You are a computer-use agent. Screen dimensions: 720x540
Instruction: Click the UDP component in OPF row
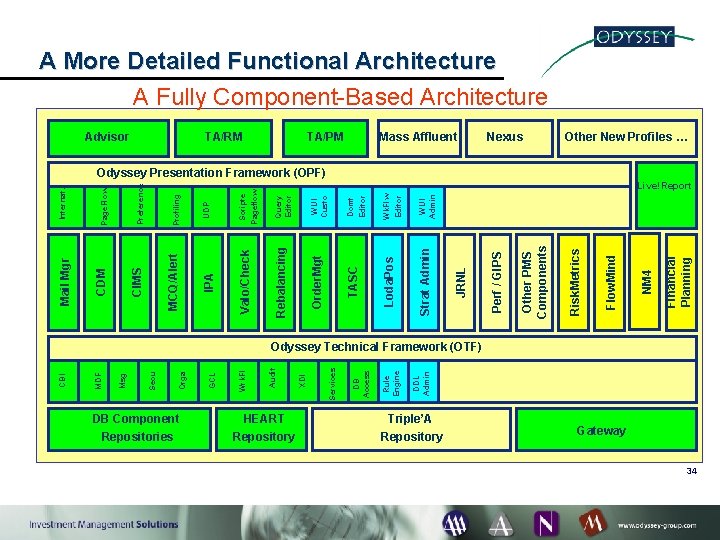[x=210, y=207]
